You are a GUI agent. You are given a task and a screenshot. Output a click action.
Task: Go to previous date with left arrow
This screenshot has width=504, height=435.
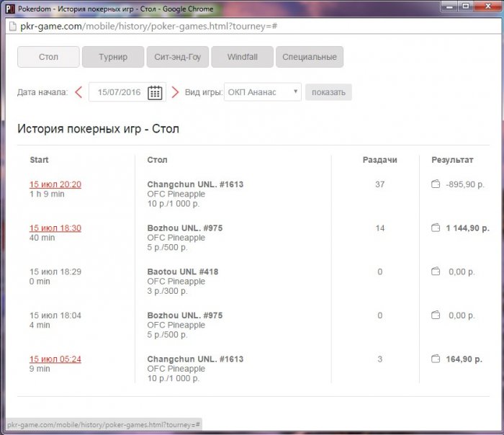78,92
